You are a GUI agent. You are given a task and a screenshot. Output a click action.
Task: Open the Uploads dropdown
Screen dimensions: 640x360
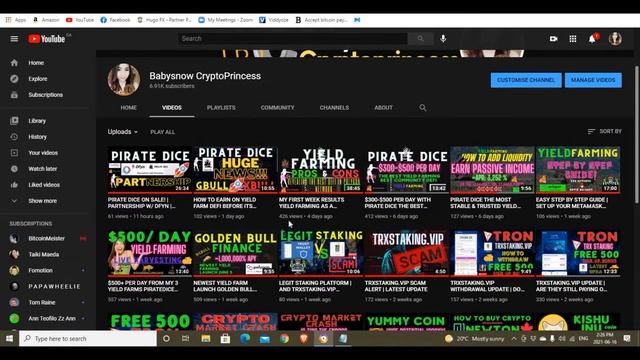[123, 132]
